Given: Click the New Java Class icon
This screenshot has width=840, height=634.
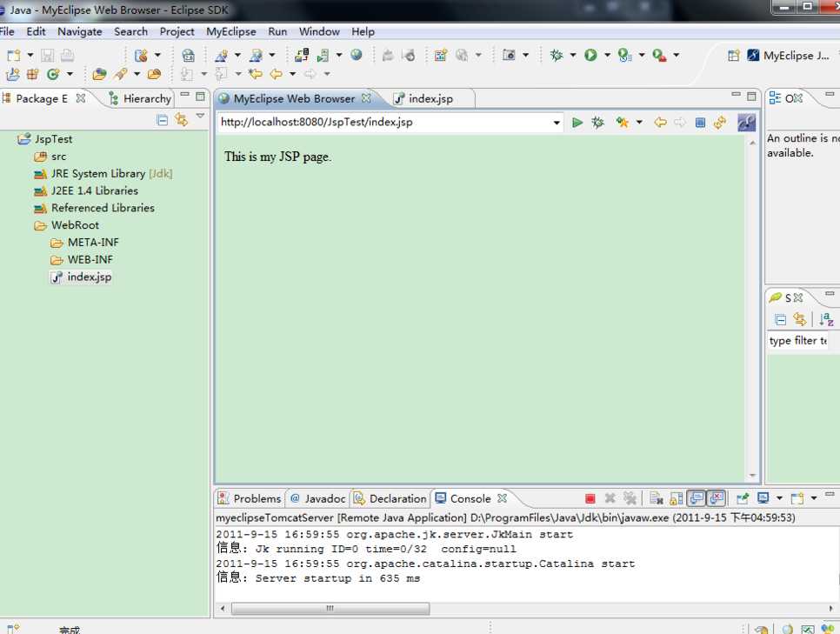Looking at the screenshot, I should tap(53, 74).
